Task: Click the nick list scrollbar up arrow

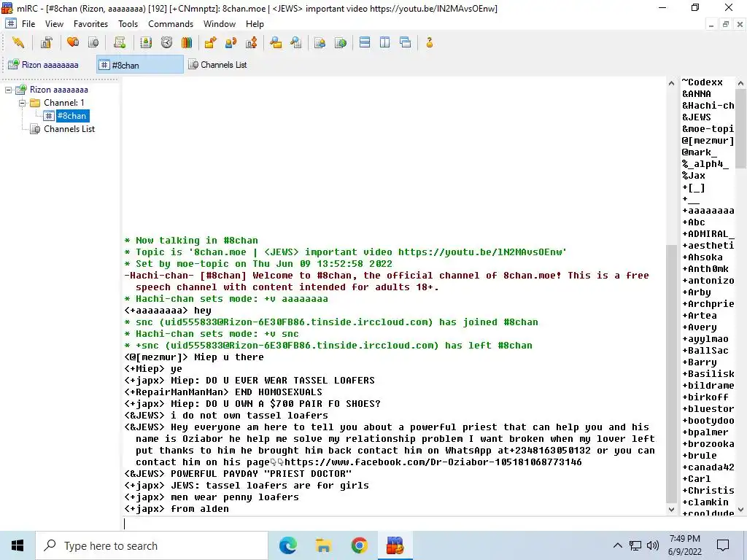Action: [x=741, y=83]
